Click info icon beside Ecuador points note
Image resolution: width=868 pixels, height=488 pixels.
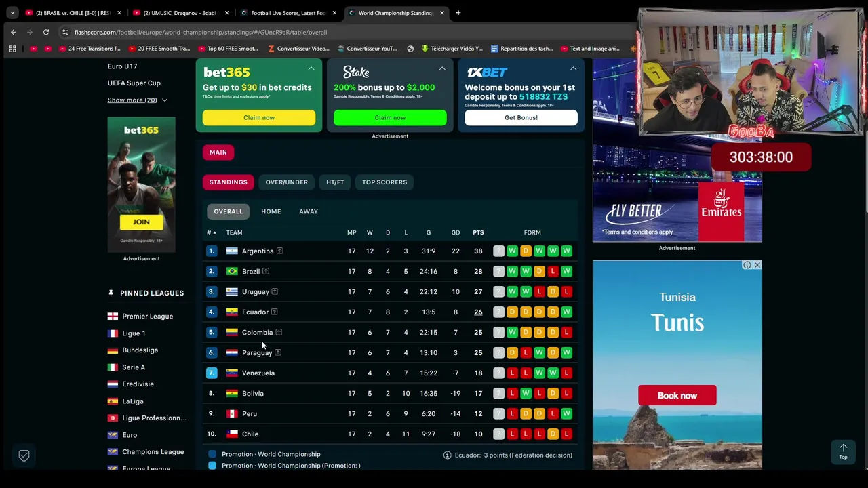coord(448,455)
